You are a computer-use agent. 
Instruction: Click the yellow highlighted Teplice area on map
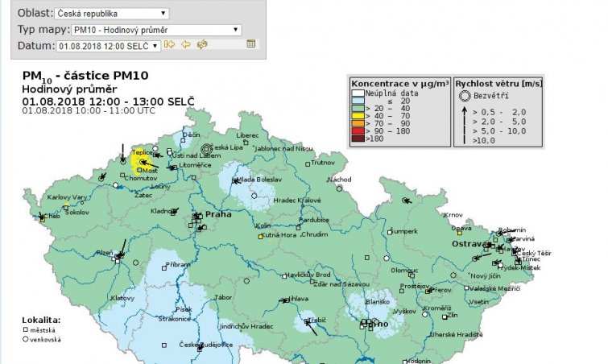(142, 159)
